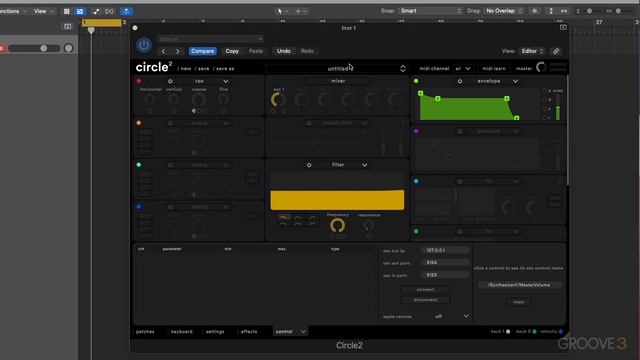Toggle the plugin power button
This screenshot has height=360, width=640.
pyautogui.click(x=144, y=45)
